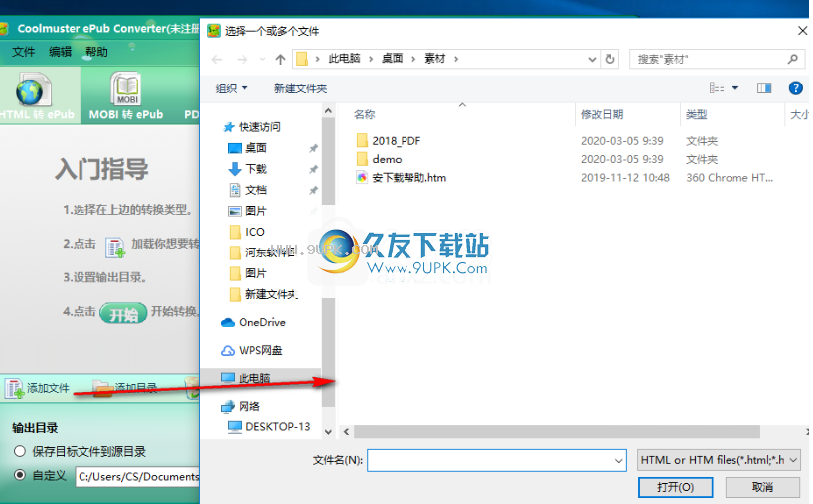813x504 pixels.
Task: Open the file name history dropdown
Action: pos(618,460)
